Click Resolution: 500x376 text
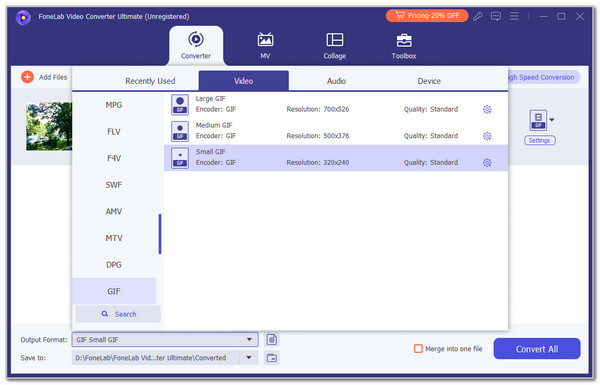This screenshot has width=600, height=385. (x=318, y=136)
